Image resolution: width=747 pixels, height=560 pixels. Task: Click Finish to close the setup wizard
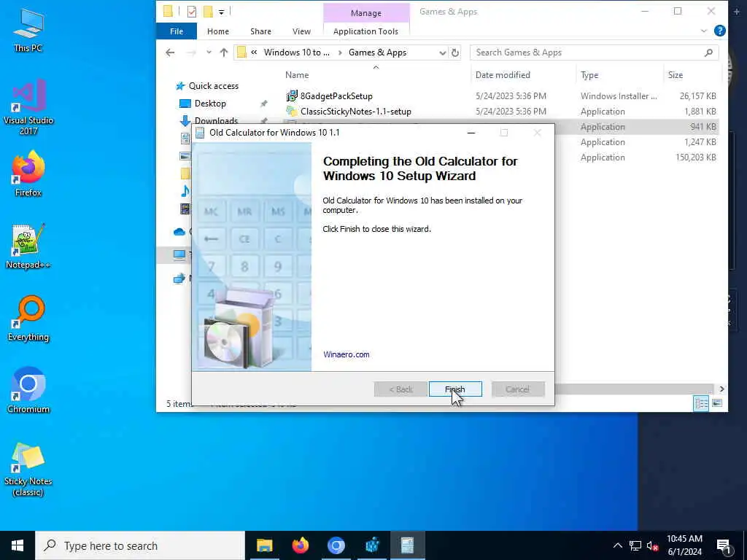[455, 389]
